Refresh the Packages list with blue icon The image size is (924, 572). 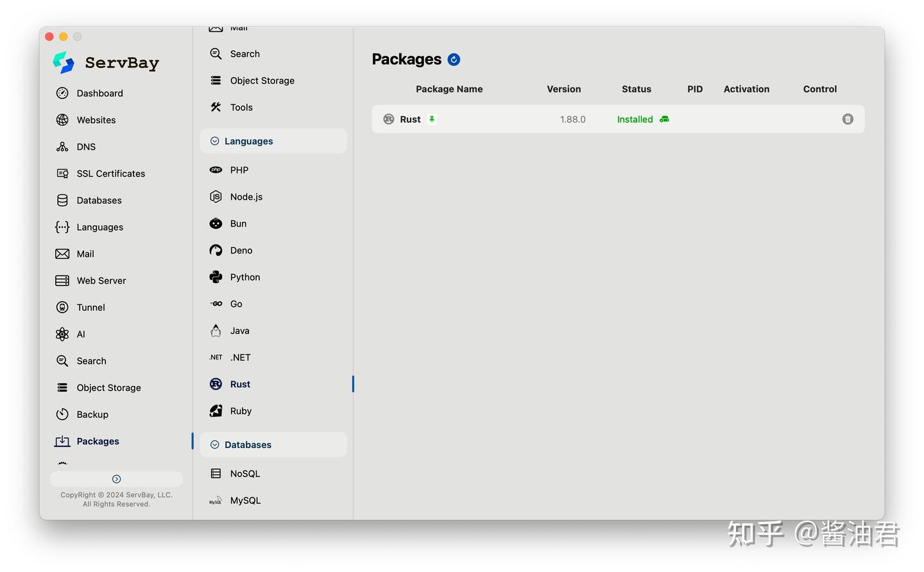click(454, 60)
